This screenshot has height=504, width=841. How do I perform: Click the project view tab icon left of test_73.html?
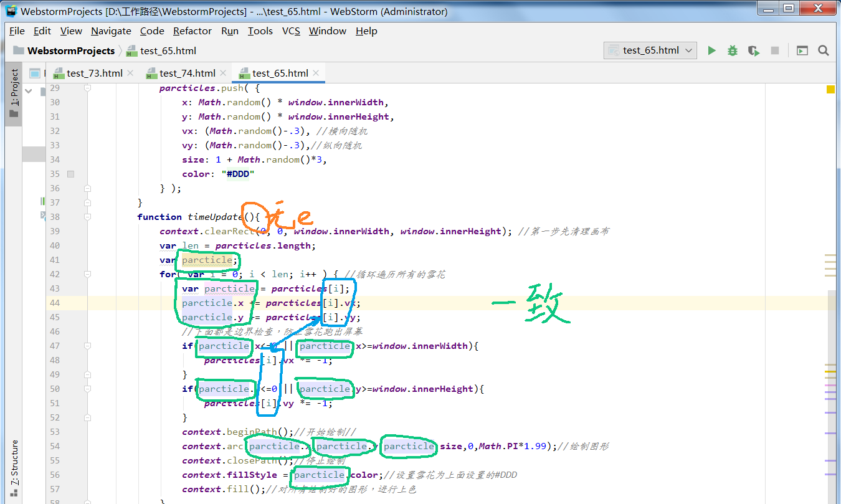tap(35, 73)
